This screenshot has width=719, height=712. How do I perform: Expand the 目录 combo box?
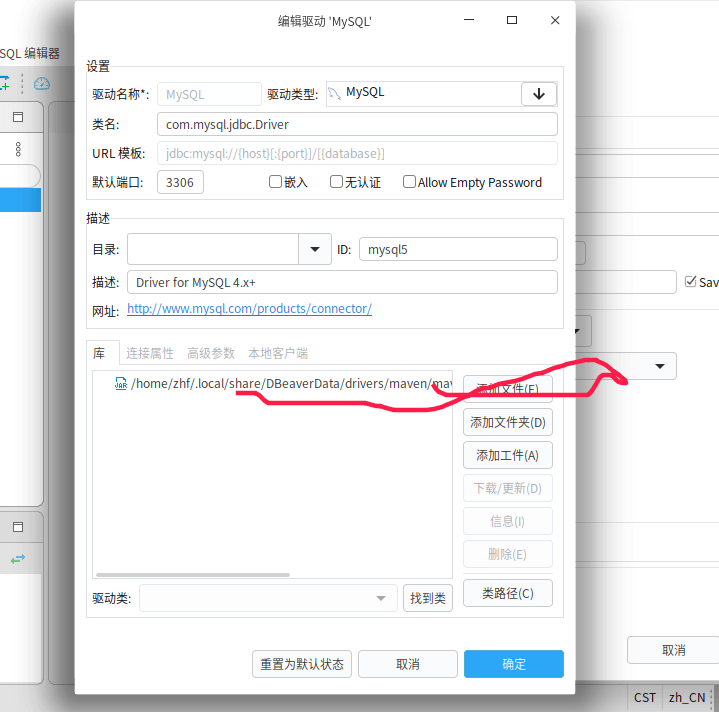tap(314, 249)
